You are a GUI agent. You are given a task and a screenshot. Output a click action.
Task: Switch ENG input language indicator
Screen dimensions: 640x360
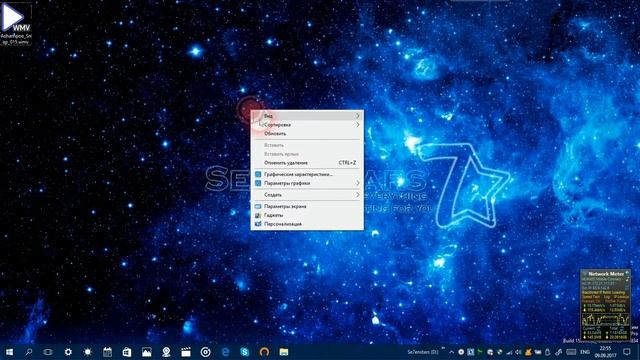[585, 352]
